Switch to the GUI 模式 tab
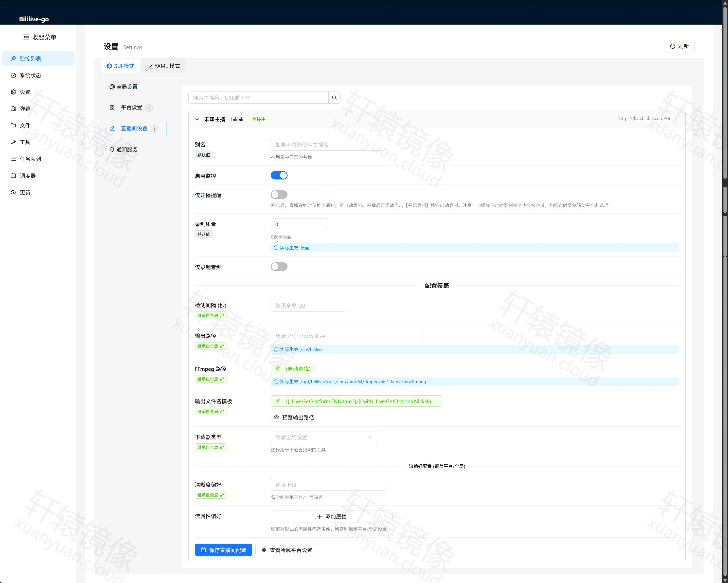 coord(120,66)
